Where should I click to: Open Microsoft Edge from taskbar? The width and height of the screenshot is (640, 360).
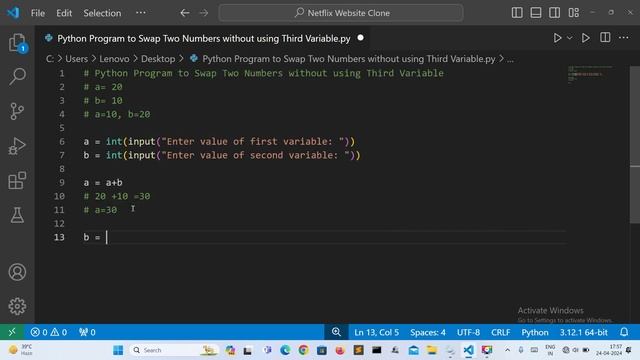click(x=285, y=350)
